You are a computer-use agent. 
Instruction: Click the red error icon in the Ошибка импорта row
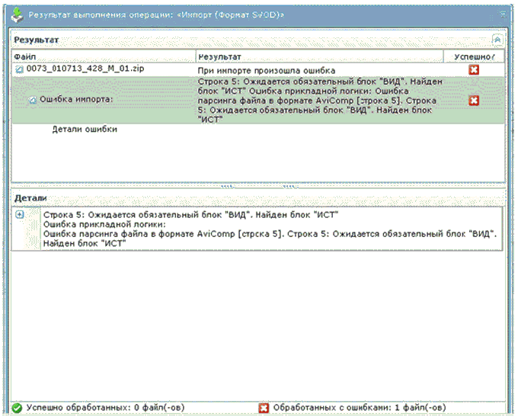click(x=474, y=100)
